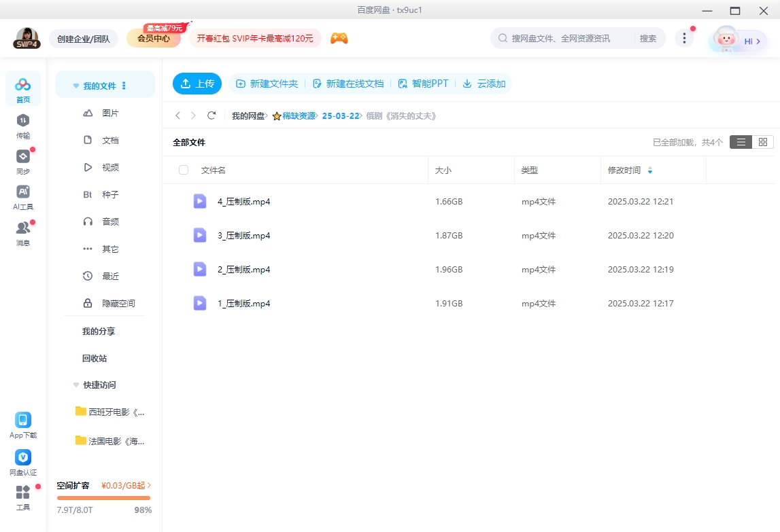Collapse the 快捷访问 section
The height and width of the screenshot is (532, 780).
(x=75, y=385)
